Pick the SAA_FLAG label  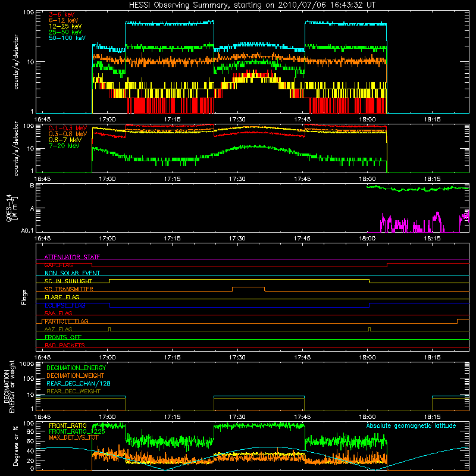click(x=58, y=314)
